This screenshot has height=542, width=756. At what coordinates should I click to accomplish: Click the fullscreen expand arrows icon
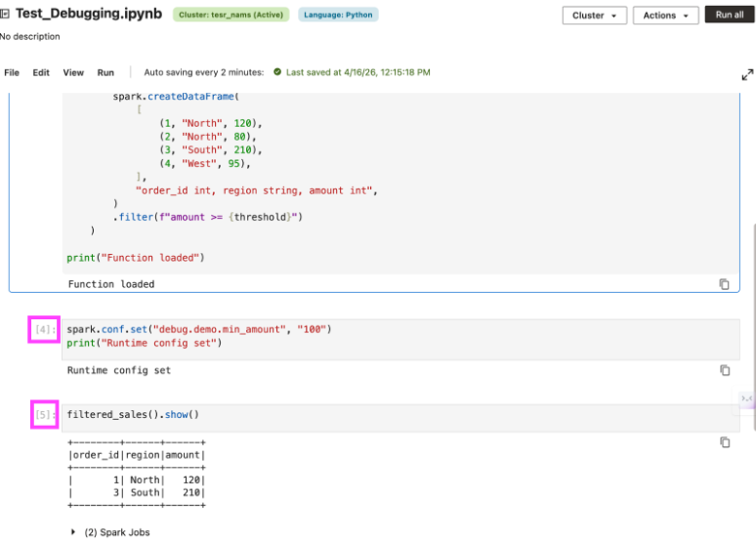747,74
